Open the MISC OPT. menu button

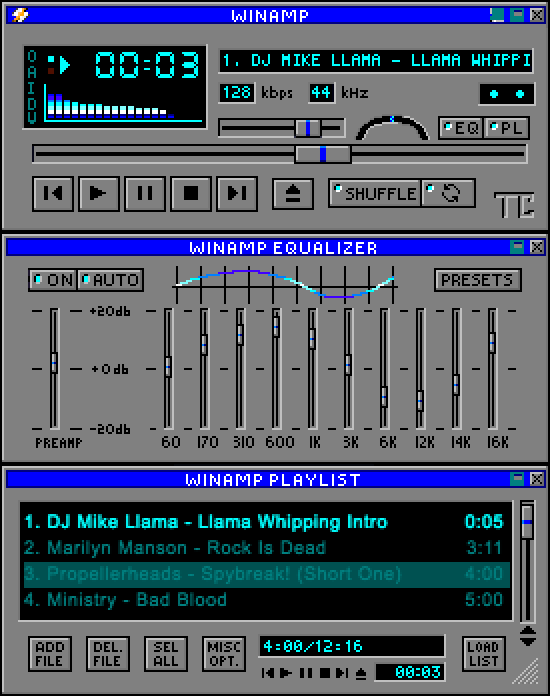tap(224, 654)
